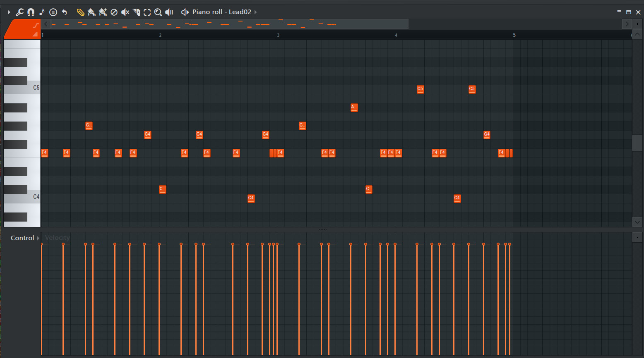Click the musical note stamp icon
The height and width of the screenshot is (358, 644).
tap(42, 12)
